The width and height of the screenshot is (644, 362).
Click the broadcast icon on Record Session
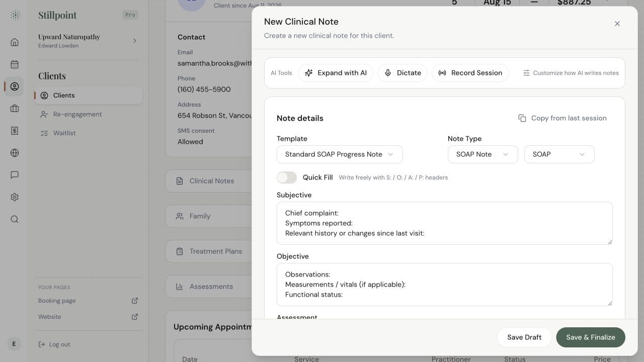(x=442, y=73)
